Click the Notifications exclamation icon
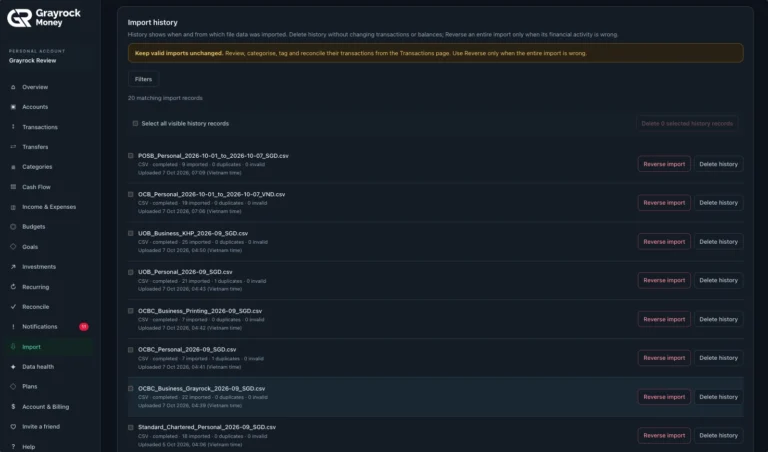 tap(13, 327)
